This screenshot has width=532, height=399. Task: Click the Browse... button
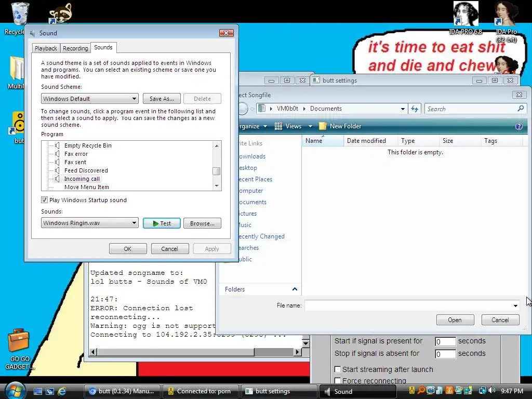point(202,223)
